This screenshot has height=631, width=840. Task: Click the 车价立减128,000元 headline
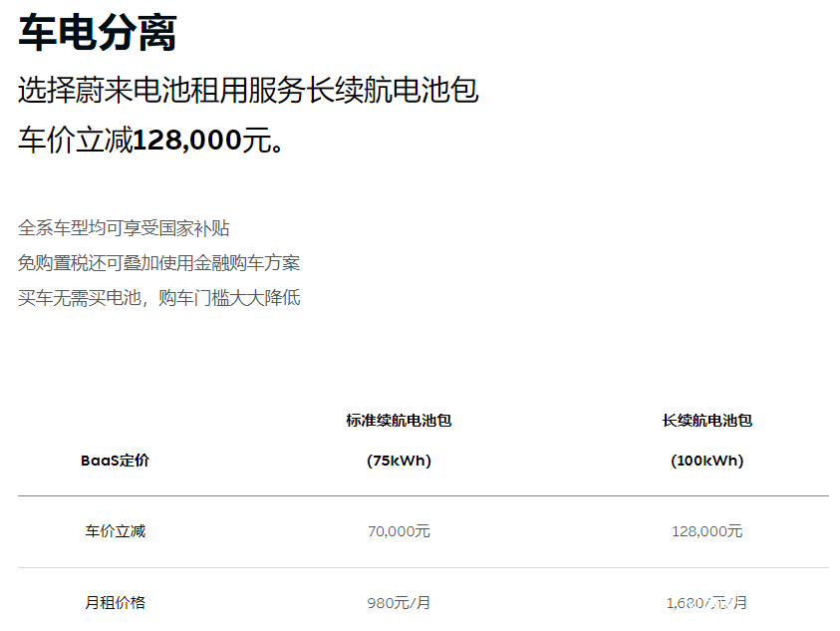pyautogui.click(x=150, y=141)
